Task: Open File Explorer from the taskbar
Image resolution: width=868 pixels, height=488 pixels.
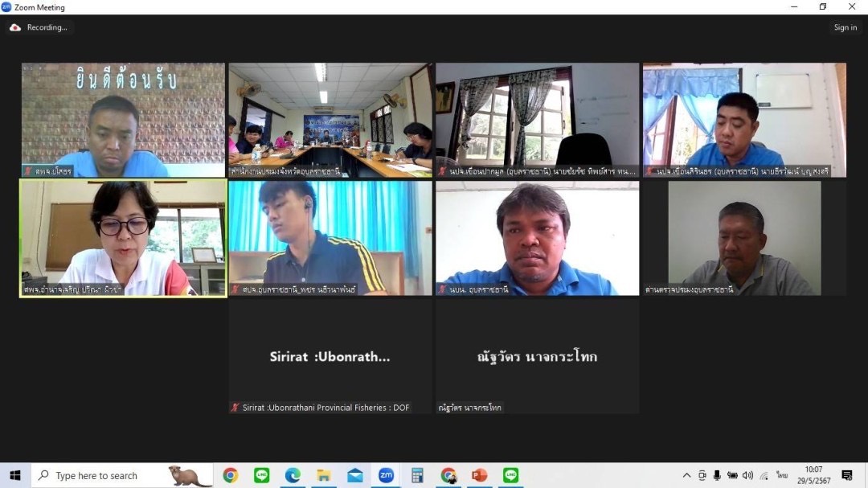Action: [322, 475]
